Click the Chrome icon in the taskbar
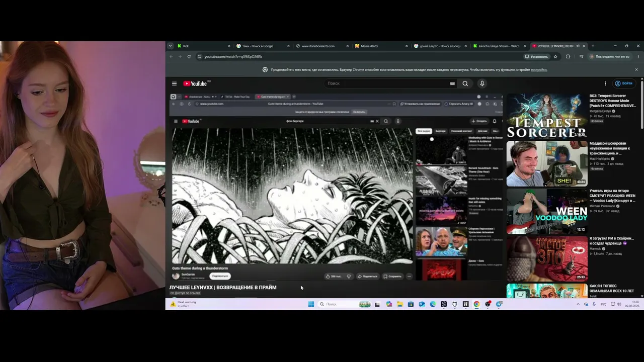Image resolution: width=644 pixels, height=362 pixels. pyautogui.click(x=476, y=304)
